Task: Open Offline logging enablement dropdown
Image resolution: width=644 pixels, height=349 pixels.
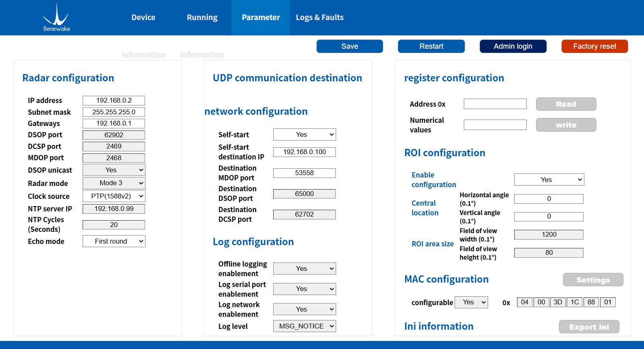Action: tap(305, 268)
